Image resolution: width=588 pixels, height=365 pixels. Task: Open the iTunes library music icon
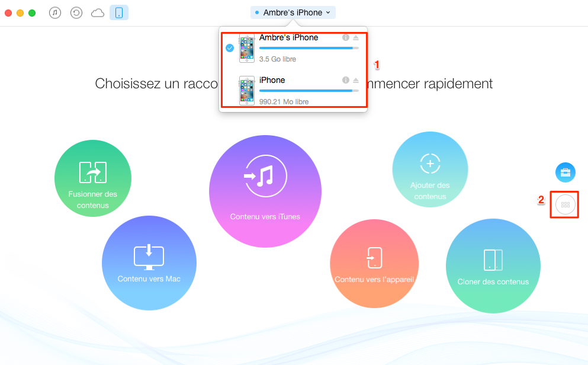point(54,13)
